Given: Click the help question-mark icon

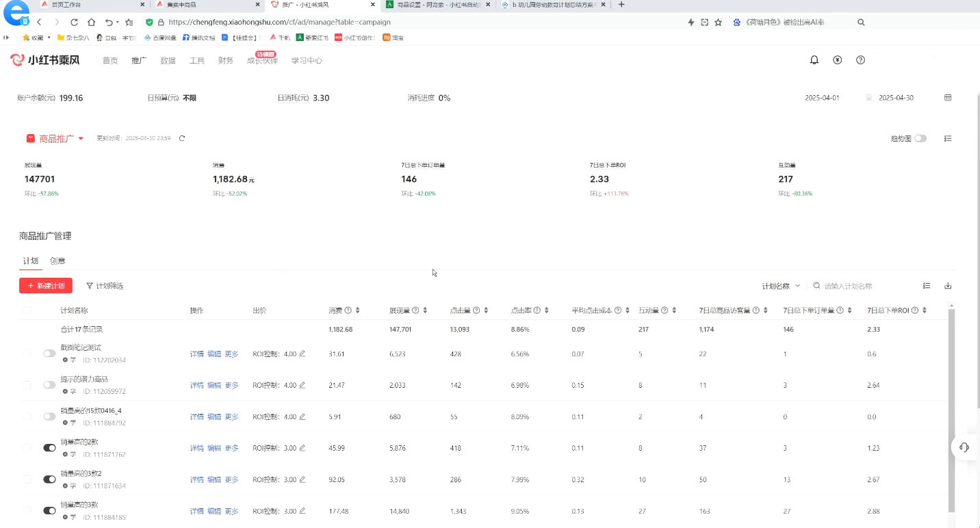Looking at the screenshot, I should pos(860,60).
